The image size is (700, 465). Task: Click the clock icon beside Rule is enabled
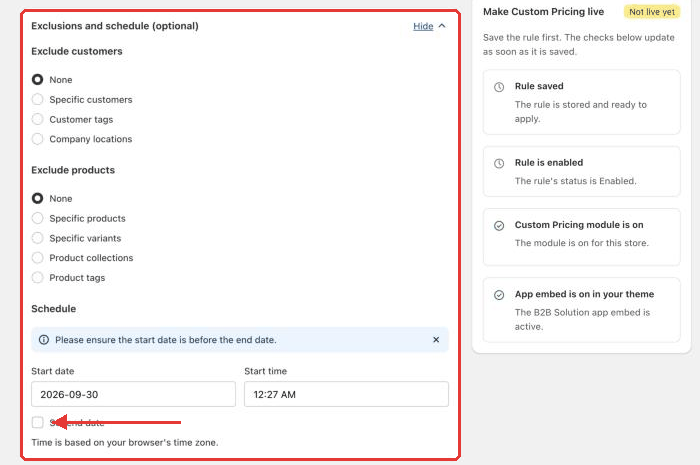(x=499, y=163)
